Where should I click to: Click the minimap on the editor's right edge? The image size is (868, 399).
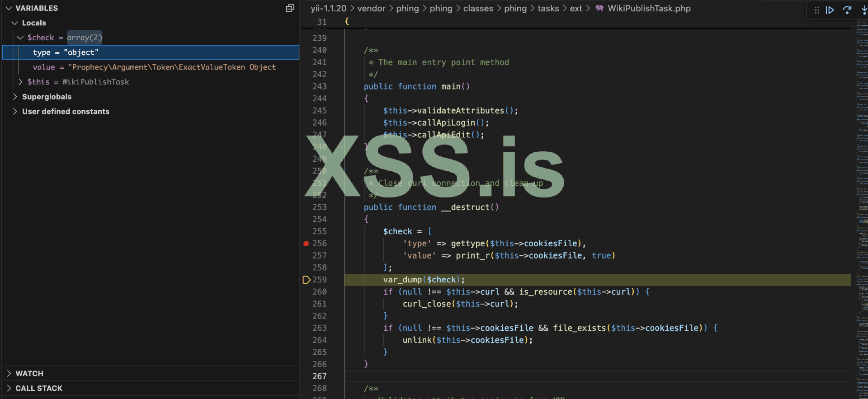click(x=861, y=208)
